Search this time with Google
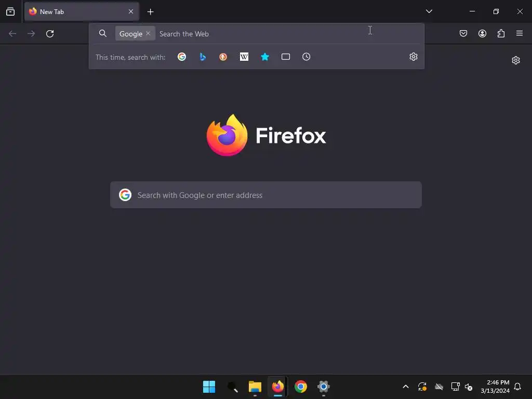 [182, 57]
